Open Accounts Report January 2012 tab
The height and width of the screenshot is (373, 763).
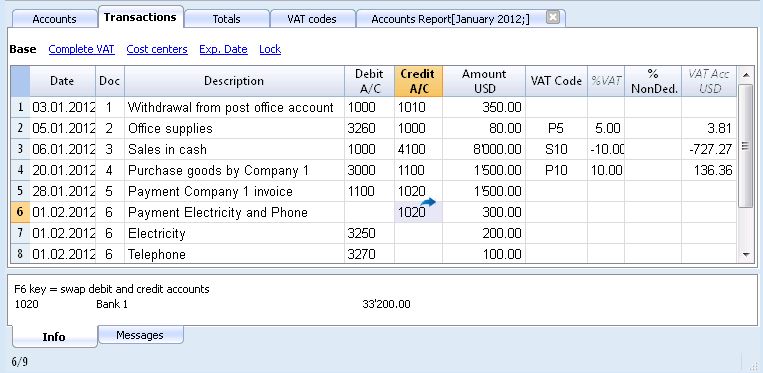click(x=450, y=19)
